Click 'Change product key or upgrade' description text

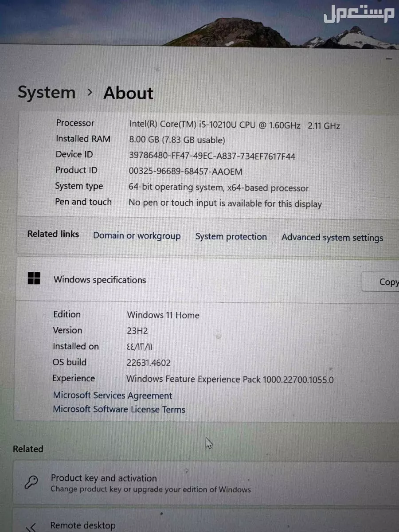click(x=151, y=489)
